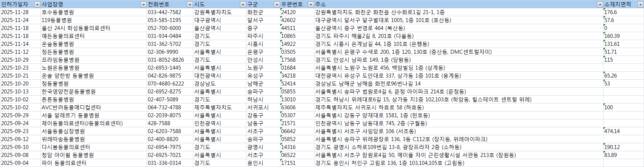This screenshot has height=167, width=644.
Task: Select the 서울동물심장병원 cell
Action: (x=94, y=131)
